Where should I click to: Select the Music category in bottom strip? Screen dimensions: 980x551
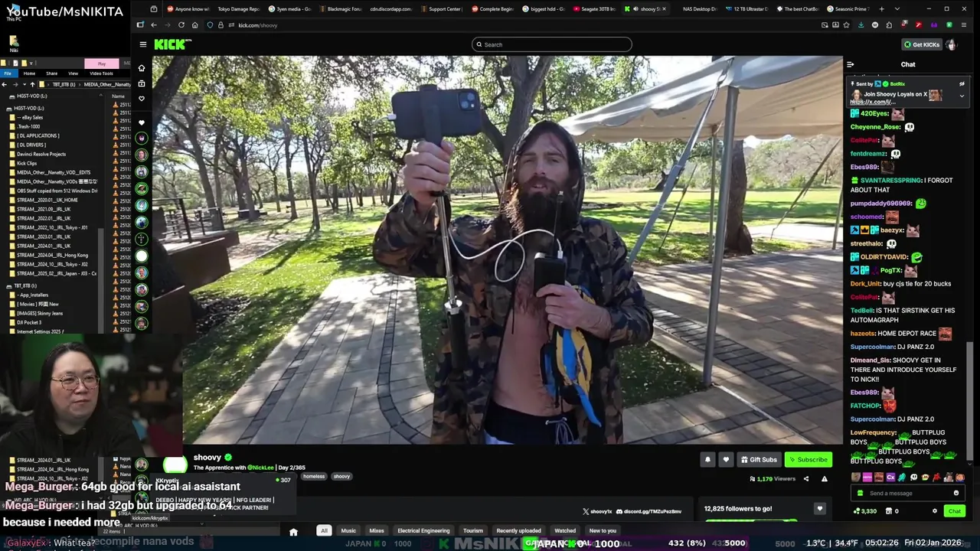(348, 530)
